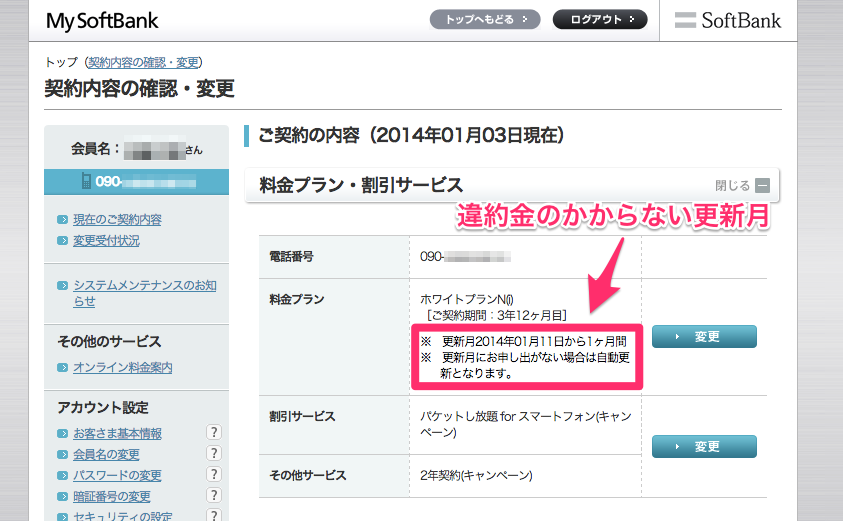The height and width of the screenshot is (521, 843).
Task: Click arrow bullet beside 現在のご契約内容
Action: coord(62,219)
